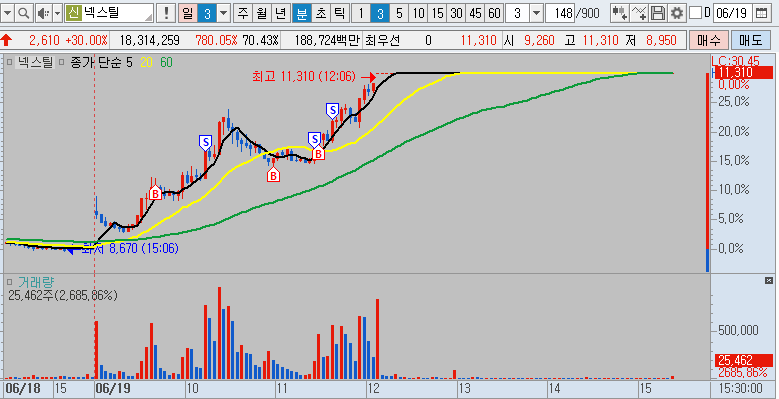Switch to 주 (weekly) chart
Viewport: 779px width, 399px height.
tap(242, 13)
